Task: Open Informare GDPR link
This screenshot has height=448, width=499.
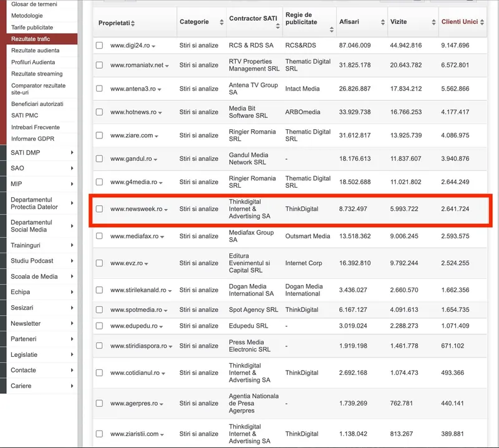Action: coord(33,139)
